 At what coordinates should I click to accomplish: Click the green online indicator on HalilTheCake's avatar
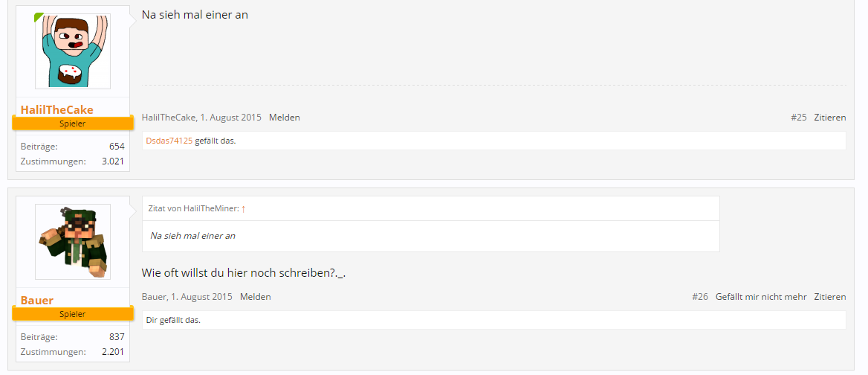click(39, 16)
